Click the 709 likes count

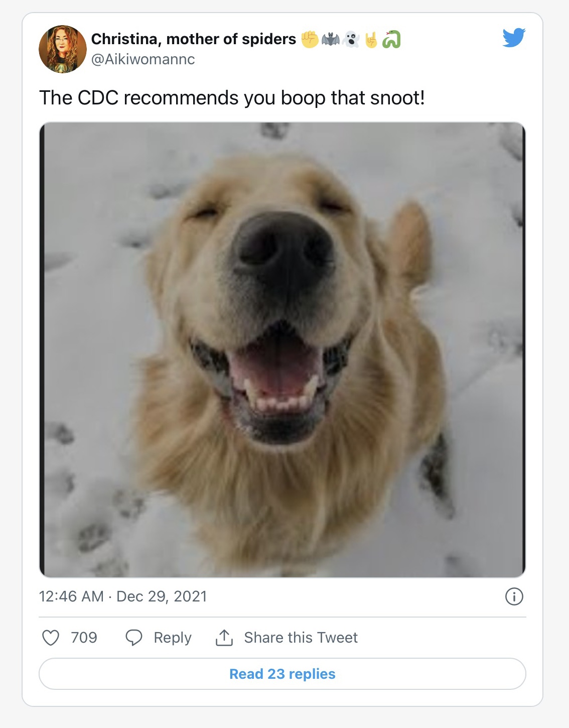pos(84,638)
